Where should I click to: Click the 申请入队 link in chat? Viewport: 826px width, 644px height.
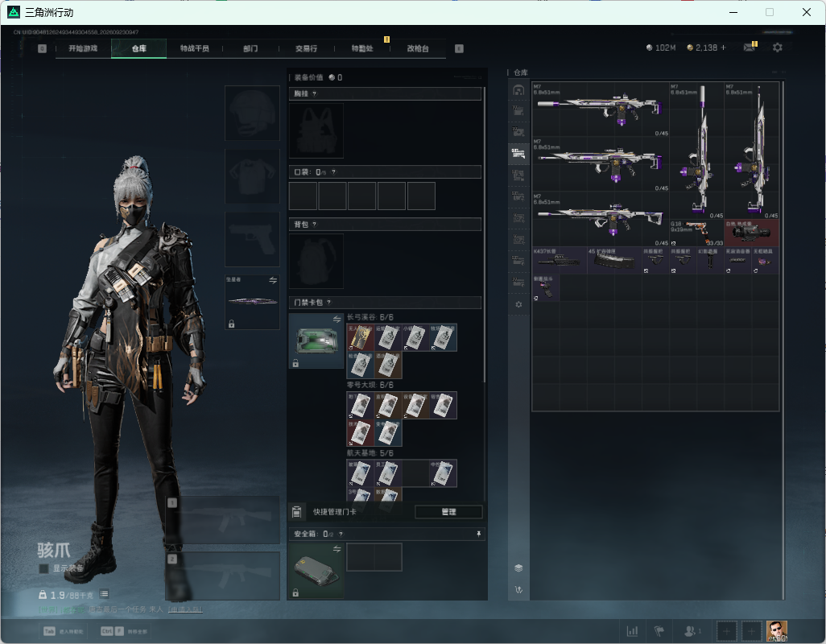pos(185,609)
